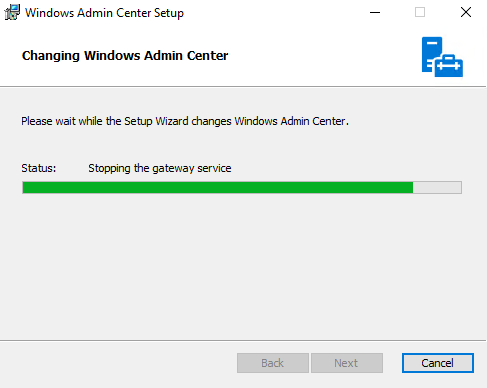The image size is (487, 388).
Task: Click the installer icon in the title bar
Action: click(12, 12)
